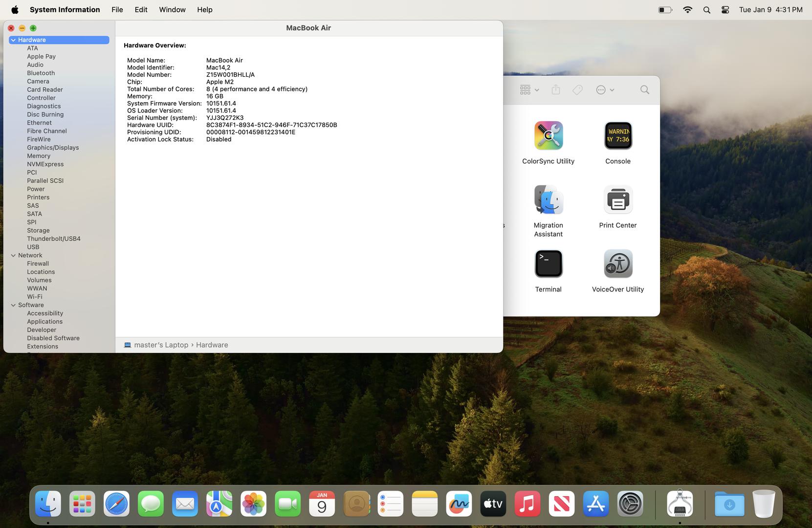Screen dimensions: 812x528
Task: Open the System Information app menu
Action: tap(65, 10)
